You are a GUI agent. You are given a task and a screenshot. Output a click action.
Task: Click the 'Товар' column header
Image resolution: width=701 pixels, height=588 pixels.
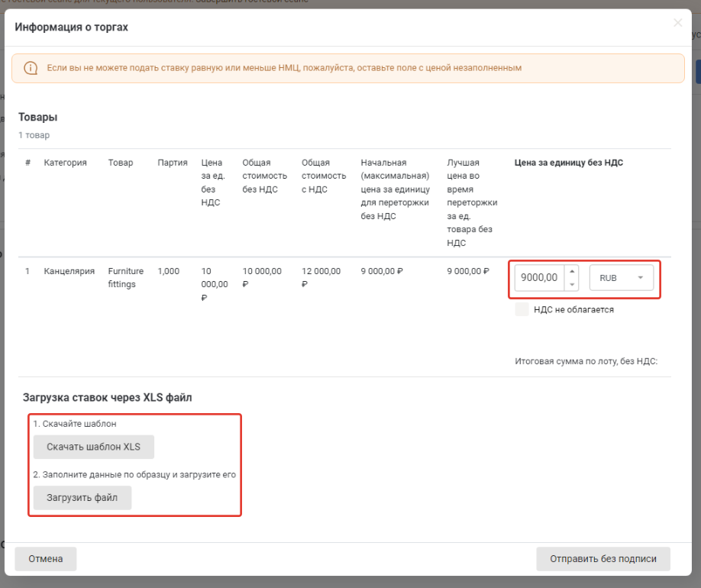[120, 163]
